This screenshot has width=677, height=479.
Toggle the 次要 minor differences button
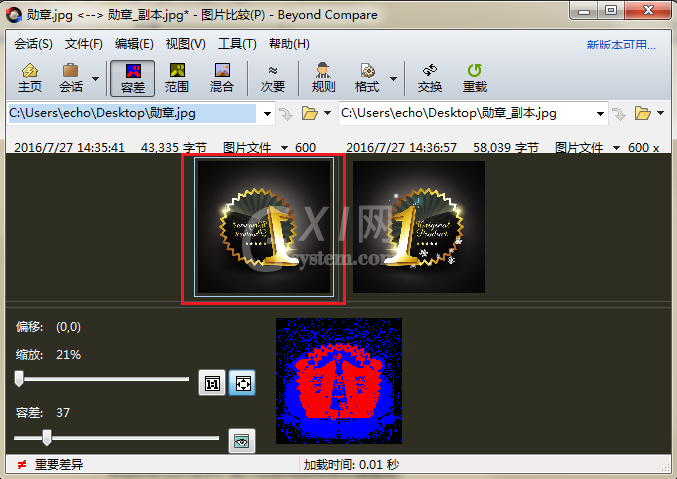pos(273,78)
